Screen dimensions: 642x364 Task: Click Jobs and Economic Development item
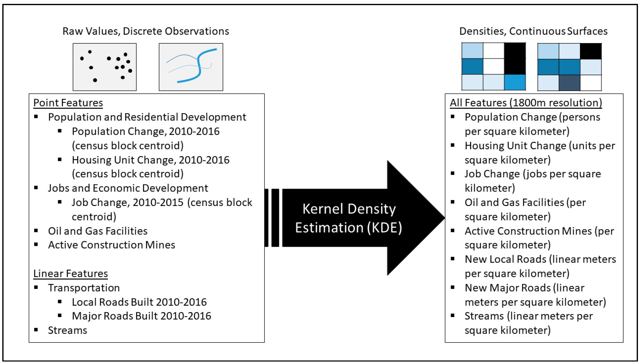[x=128, y=188]
